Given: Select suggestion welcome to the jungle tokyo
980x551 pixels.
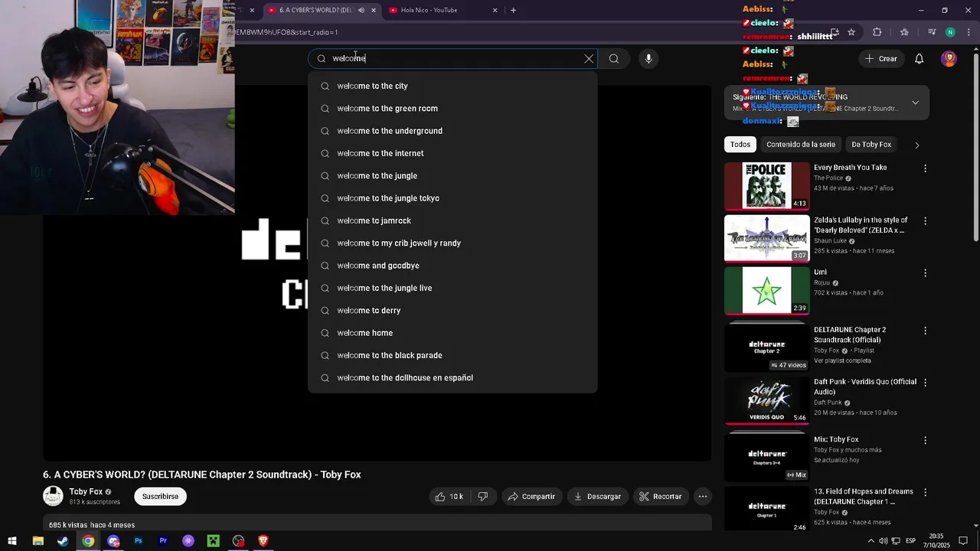Looking at the screenshot, I should (x=452, y=198).
